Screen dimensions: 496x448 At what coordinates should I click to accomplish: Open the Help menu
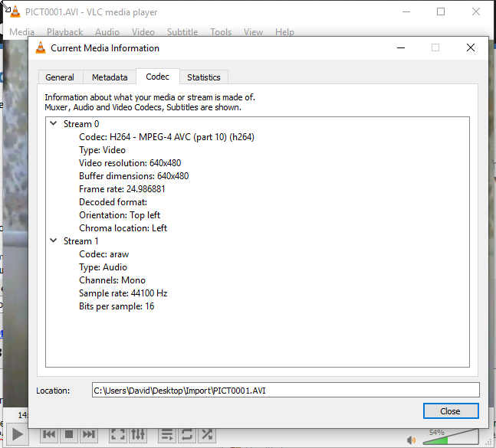point(284,32)
